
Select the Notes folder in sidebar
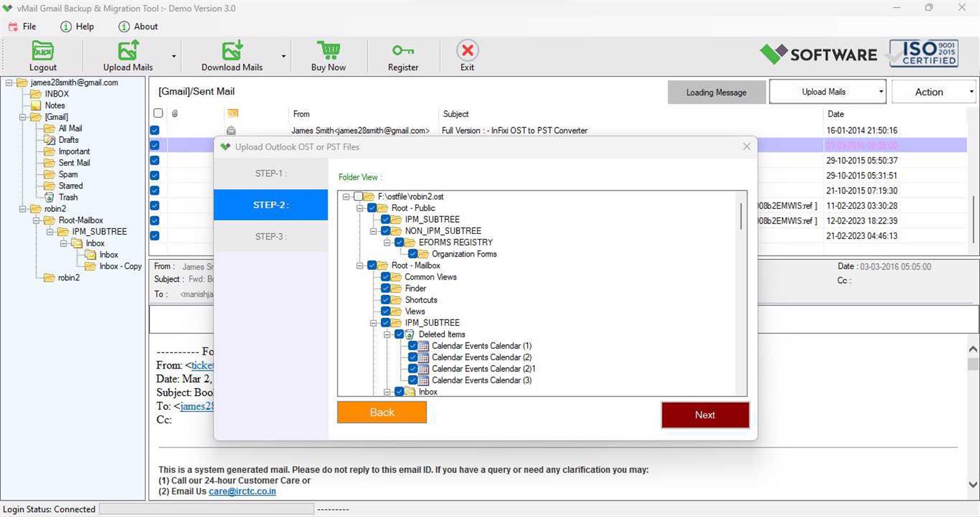[x=55, y=106]
